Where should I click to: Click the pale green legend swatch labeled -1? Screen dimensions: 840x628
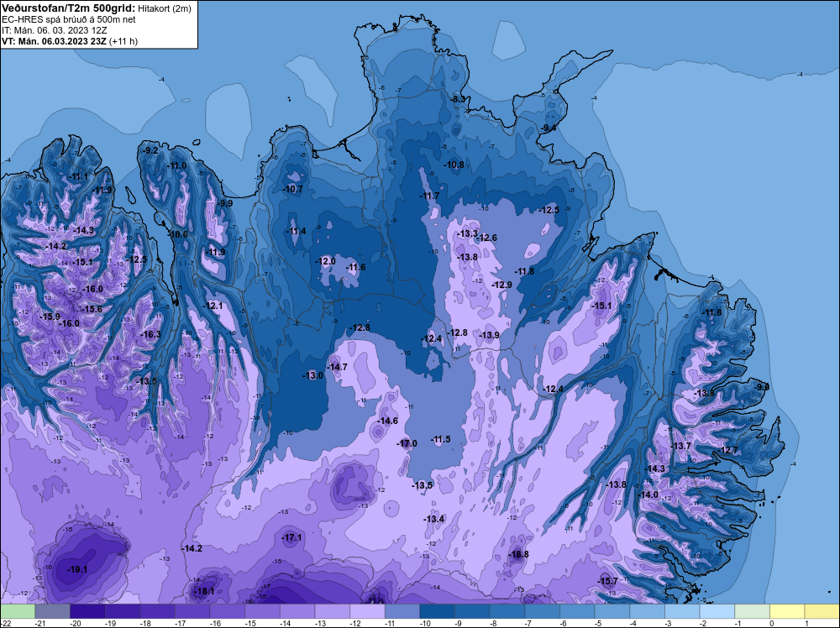click(x=752, y=611)
